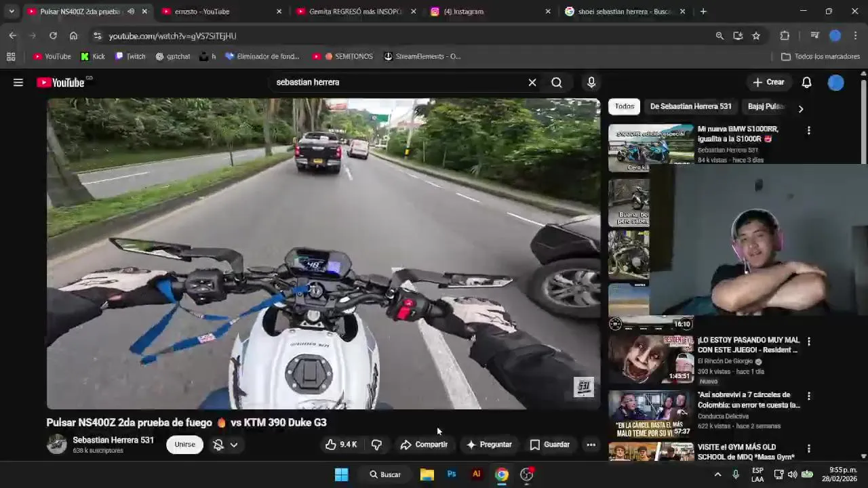
Task: Start voice search with microphone icon
Action: pyautogui.click(x=591, y=83)
